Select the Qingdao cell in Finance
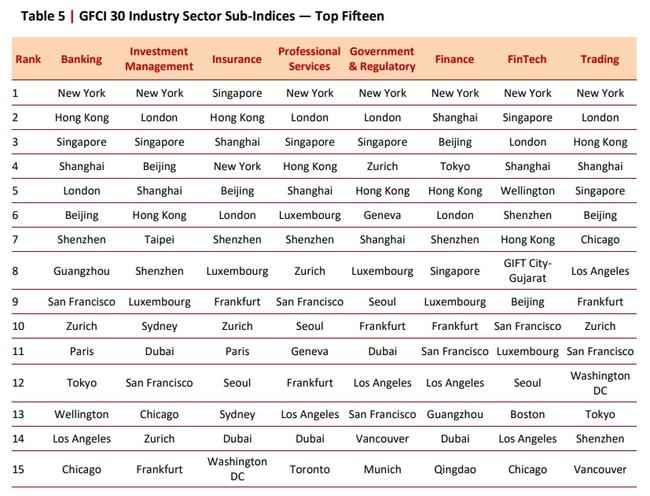650x496 pixels. tap(455, 469)
